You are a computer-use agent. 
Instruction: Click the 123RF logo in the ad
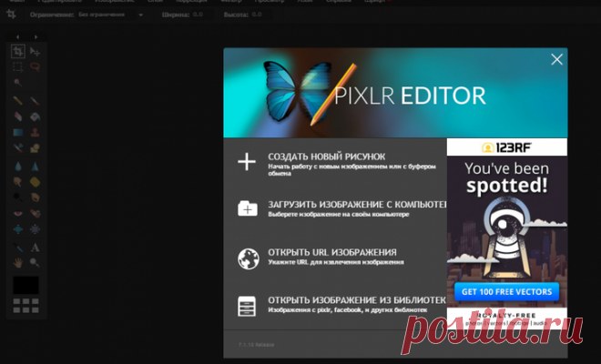(506, 147)
